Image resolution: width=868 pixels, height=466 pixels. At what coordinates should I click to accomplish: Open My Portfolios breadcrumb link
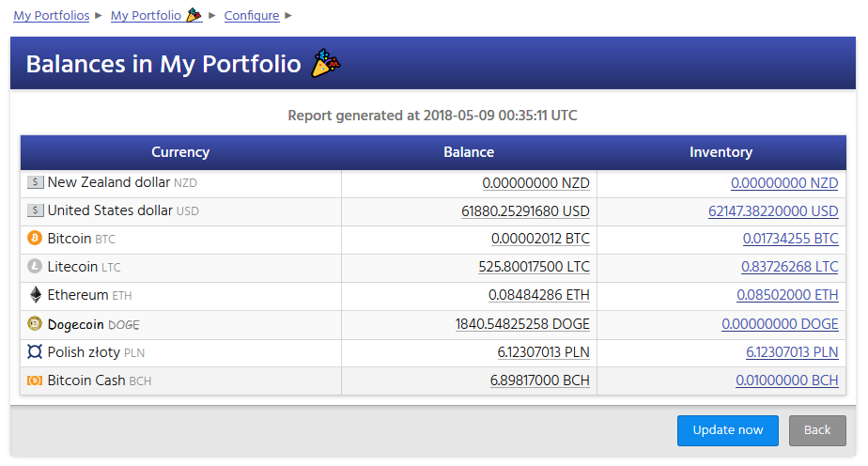(x=52, y=16)
